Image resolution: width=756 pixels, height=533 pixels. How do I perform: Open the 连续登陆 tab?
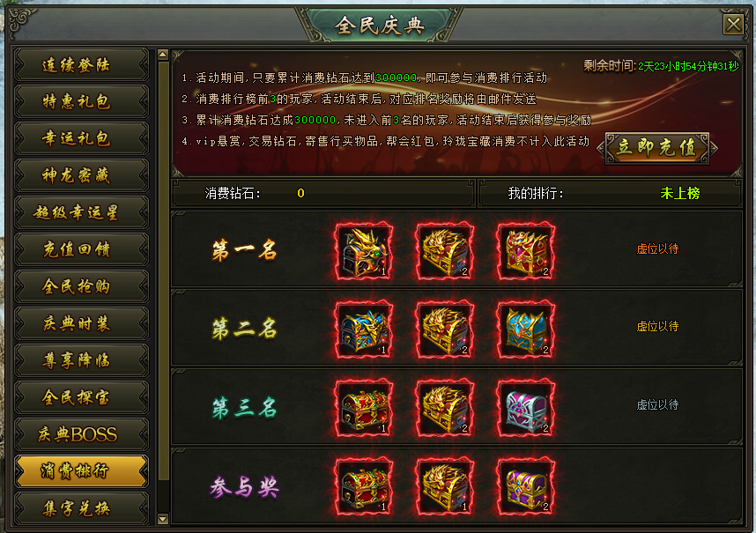tap(81, 64)
